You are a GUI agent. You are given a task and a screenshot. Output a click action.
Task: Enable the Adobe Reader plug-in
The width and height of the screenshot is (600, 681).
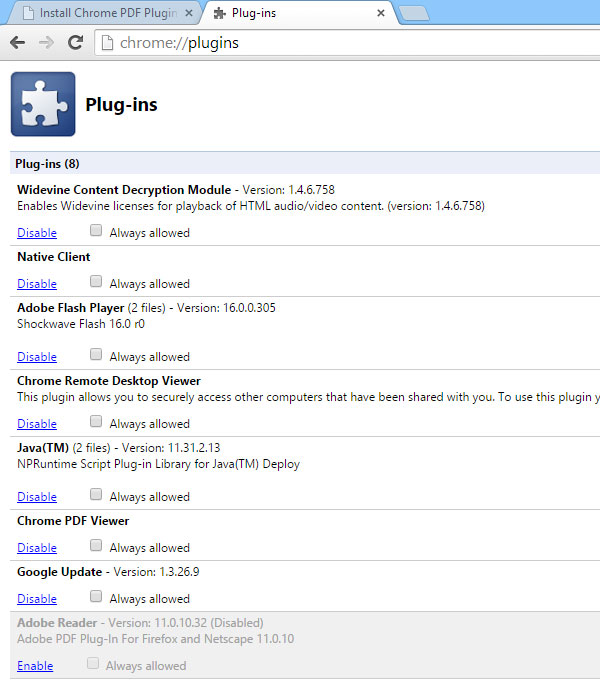pyautogui.click(x=35, y=666)
